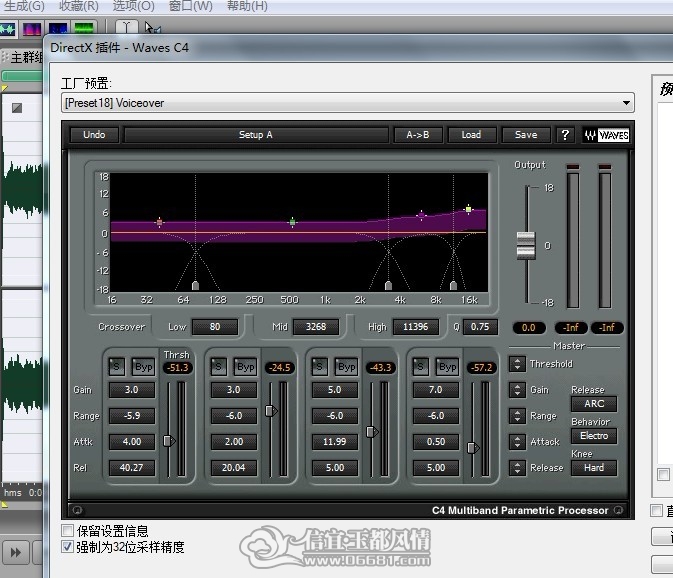
Task: Uncheck the 强制为32位采样精度 checkbox
Action: (67, 546)
